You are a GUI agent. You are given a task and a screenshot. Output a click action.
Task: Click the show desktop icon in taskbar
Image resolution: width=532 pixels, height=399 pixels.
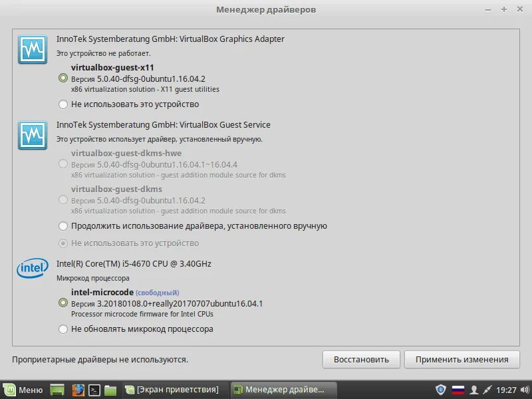point(57,390)
